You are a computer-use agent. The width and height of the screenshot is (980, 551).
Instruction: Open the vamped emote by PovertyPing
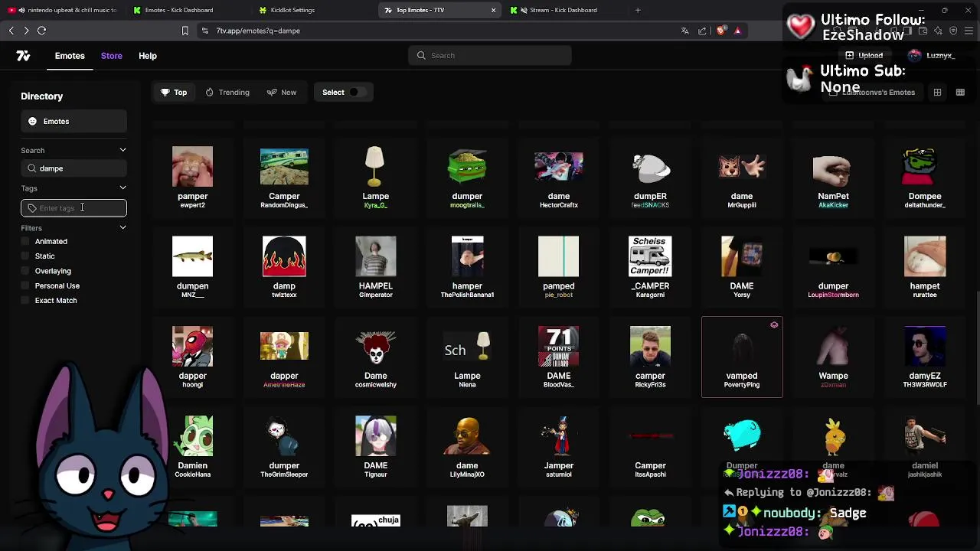click(x=742, y=357)
